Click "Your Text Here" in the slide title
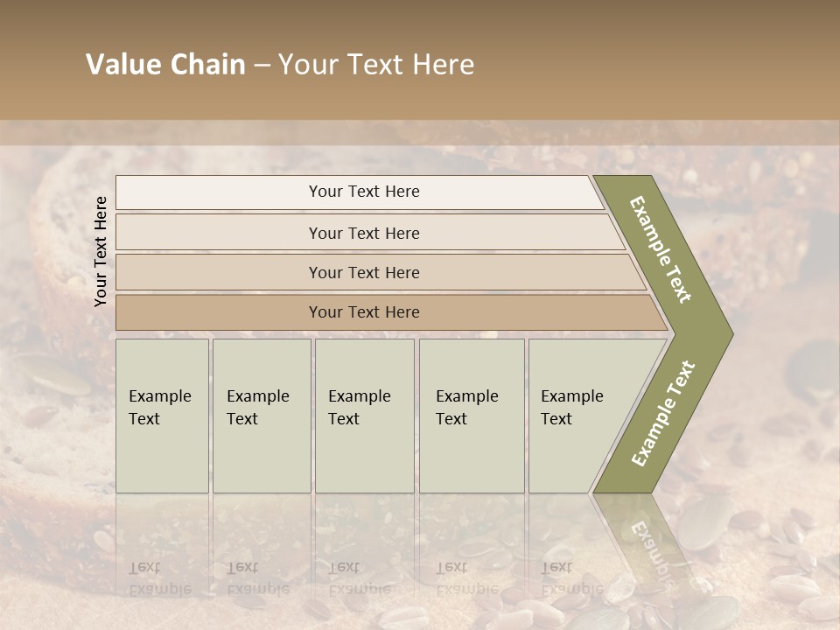 (376, 65)
